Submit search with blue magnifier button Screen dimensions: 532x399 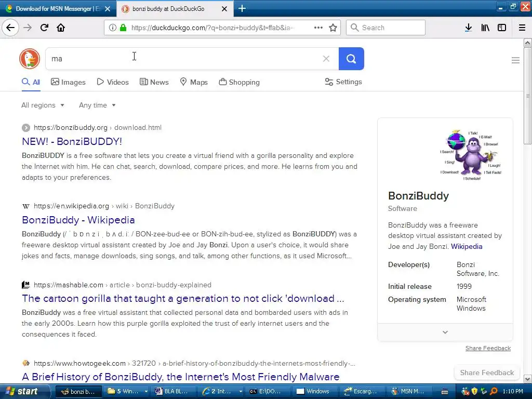tap(351, 59)
